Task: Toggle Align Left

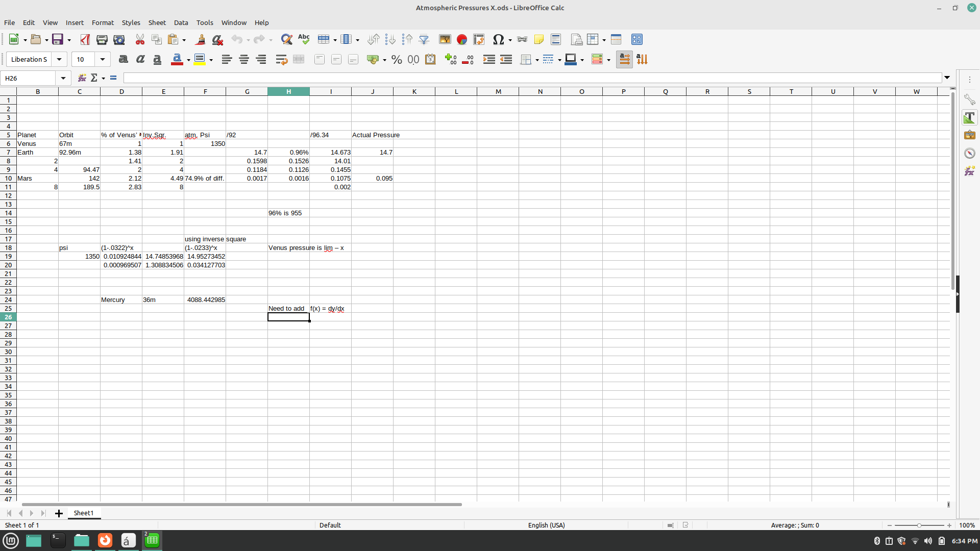Action: coord(227,60)
